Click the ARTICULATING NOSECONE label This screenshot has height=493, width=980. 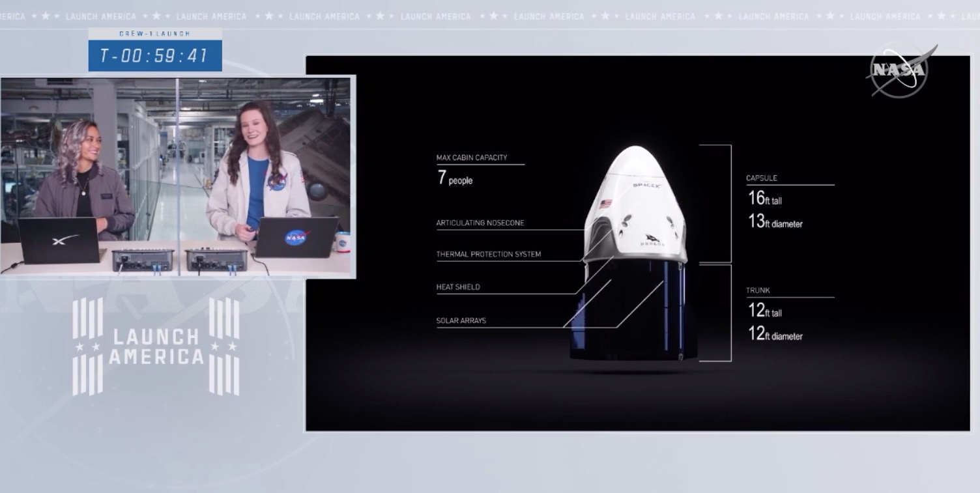pos(480,223)
